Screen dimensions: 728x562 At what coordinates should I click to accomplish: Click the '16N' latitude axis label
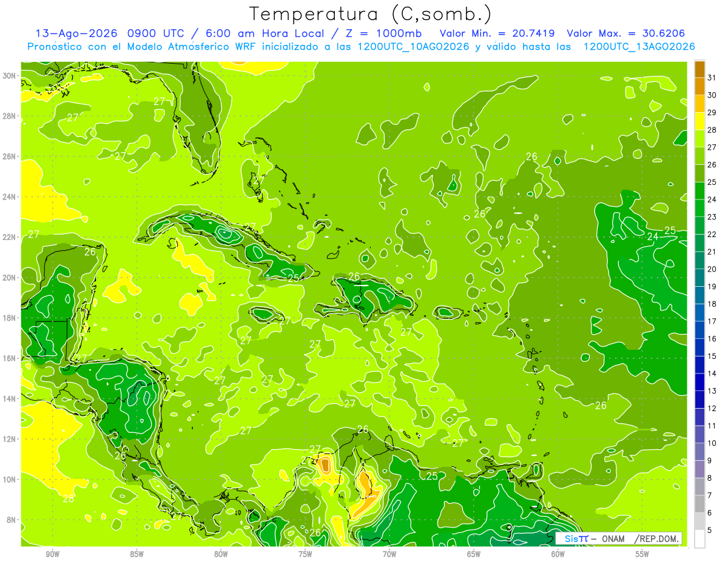(x=10, y=358)
